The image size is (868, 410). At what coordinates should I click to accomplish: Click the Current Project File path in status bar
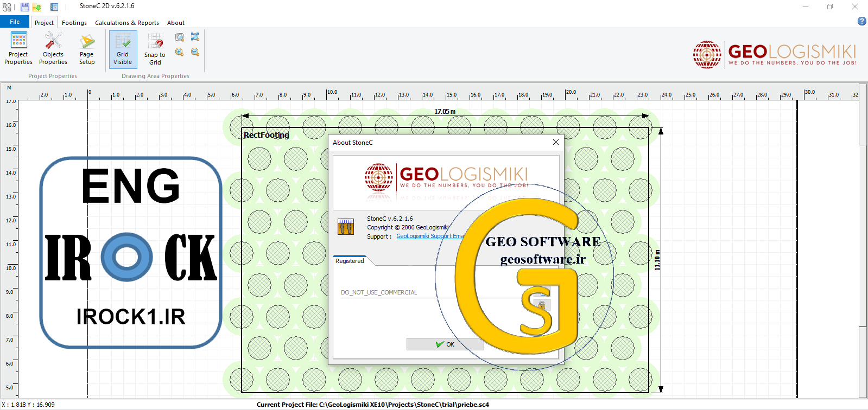[x=373, y=405]
